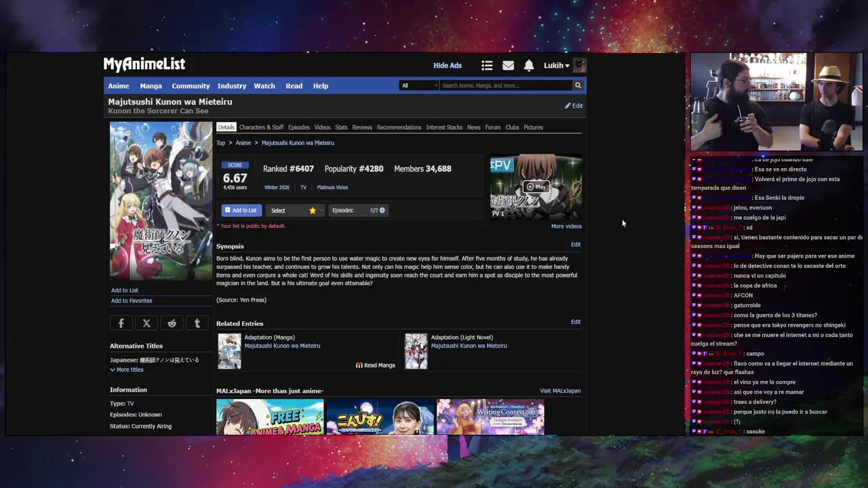The image size is (868, 488).
Task: Switch to Characters & Staff tab
Action: pyautogui.click(x=261, y=127)
